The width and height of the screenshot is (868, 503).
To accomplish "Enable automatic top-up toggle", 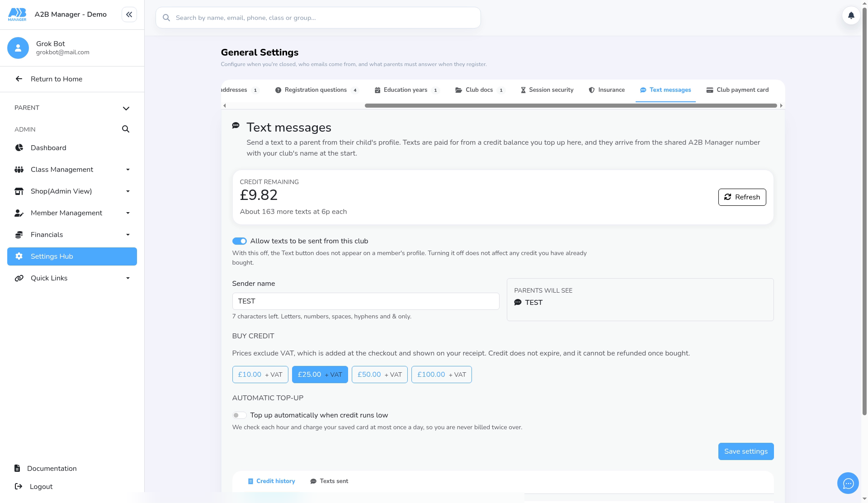I will point(239,415).
